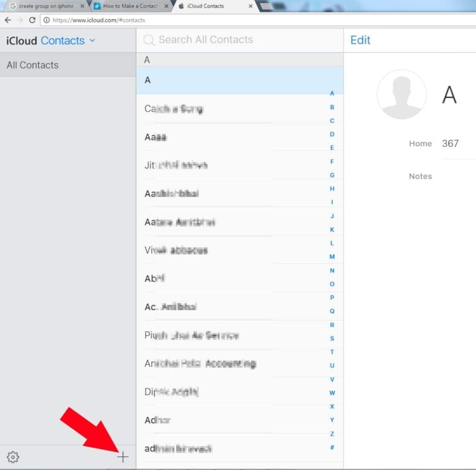476x470 pixels.
Task: Open the settings gear in the sidebar
Action: [13, 456]
